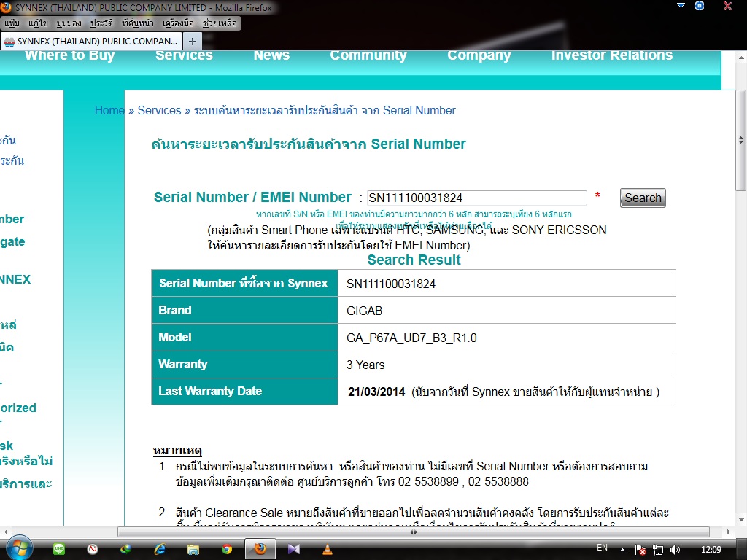
Task: Open the News nav link
Action: pyautogui.click(x=271, y=55)
